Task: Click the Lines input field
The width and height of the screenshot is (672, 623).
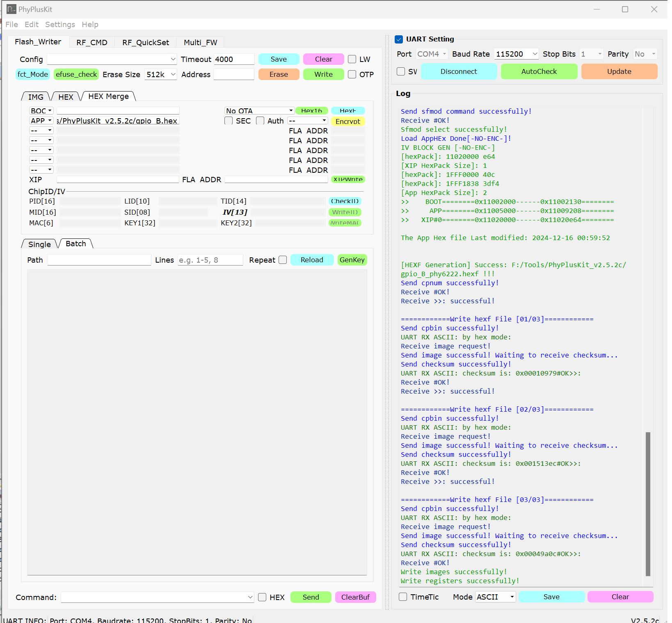Action: click(x=210, y=260)
